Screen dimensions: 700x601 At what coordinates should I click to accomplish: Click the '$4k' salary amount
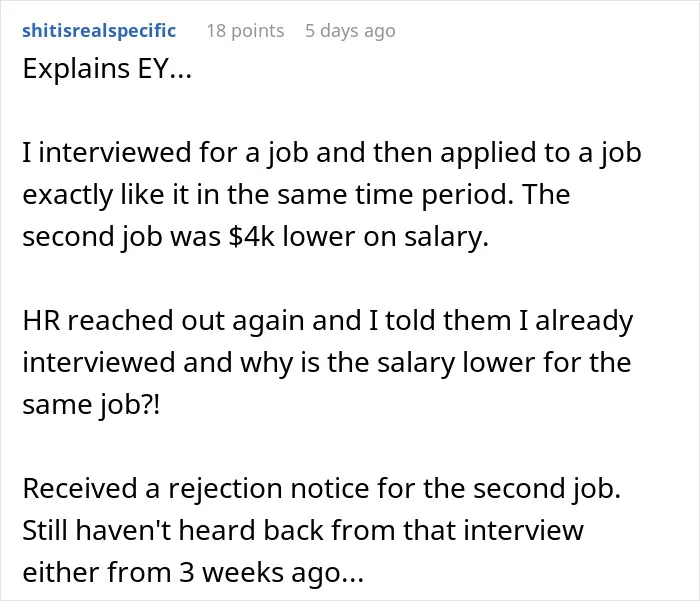pos(250,236)
